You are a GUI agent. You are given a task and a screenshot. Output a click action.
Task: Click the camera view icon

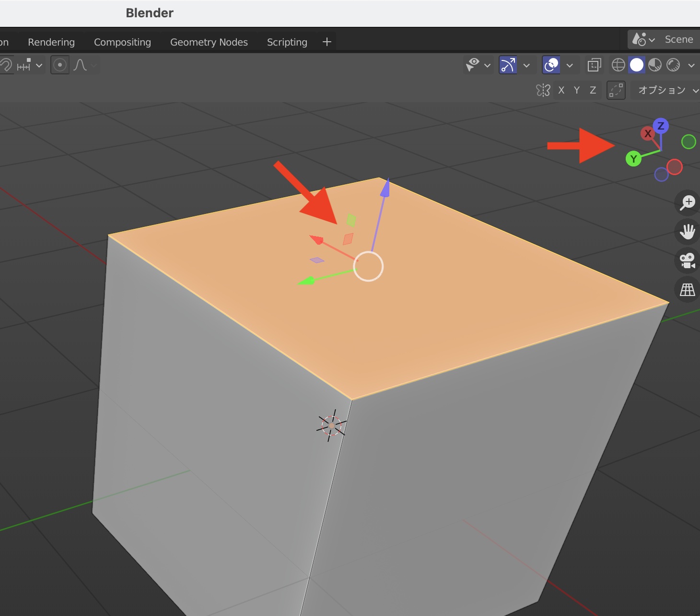687,261
